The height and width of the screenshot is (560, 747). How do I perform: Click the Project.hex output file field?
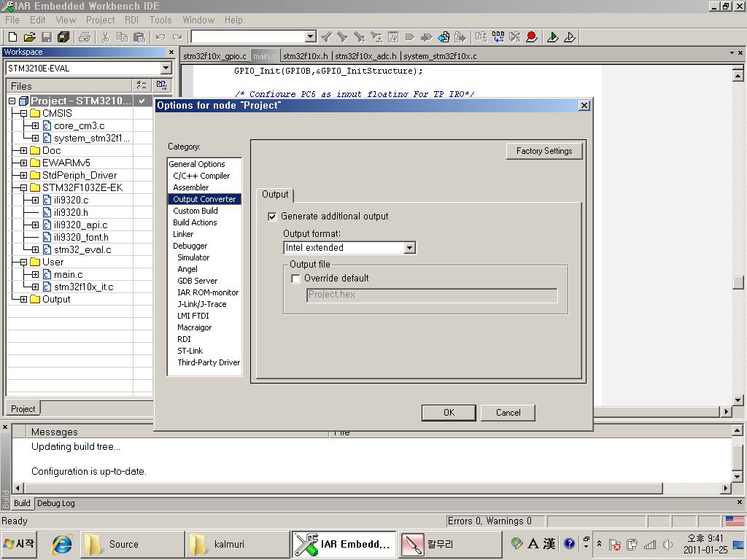432,295
